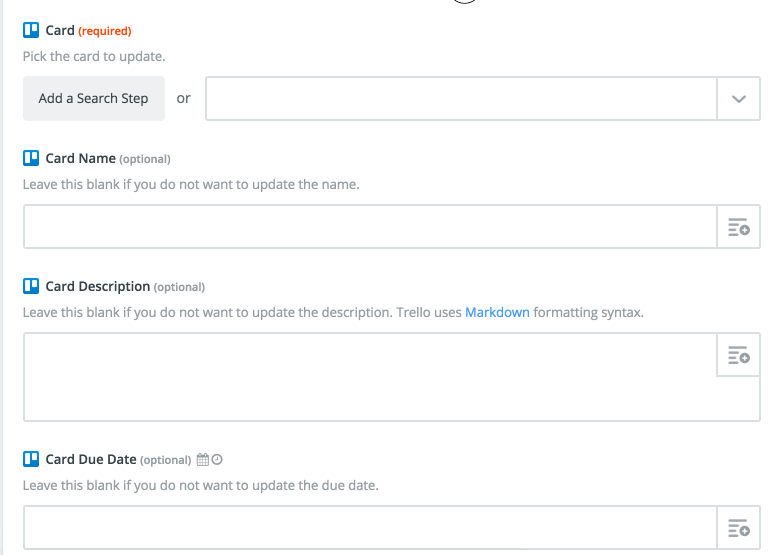This screenshot has width=781, height=555.
Task: Click the Trello icon beside Card Description
Action: tap(31, 286)
